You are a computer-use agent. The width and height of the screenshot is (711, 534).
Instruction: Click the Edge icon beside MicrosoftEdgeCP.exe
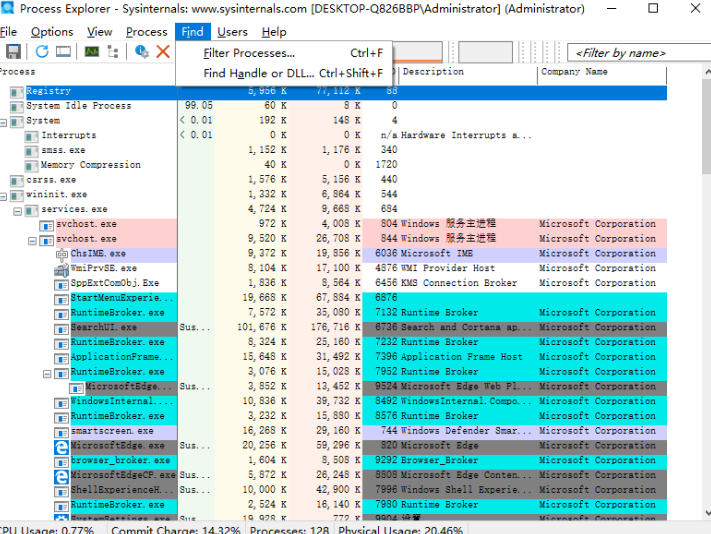(61, 476)
